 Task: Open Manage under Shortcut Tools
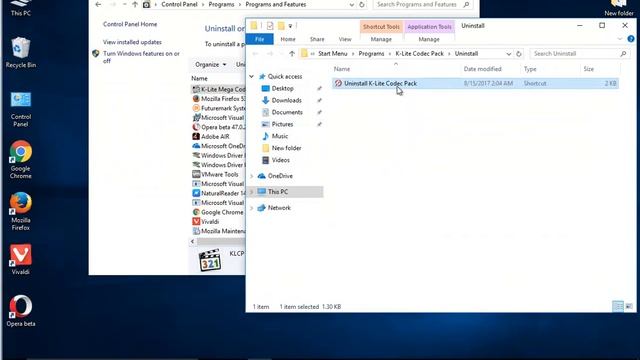point(381,39)
